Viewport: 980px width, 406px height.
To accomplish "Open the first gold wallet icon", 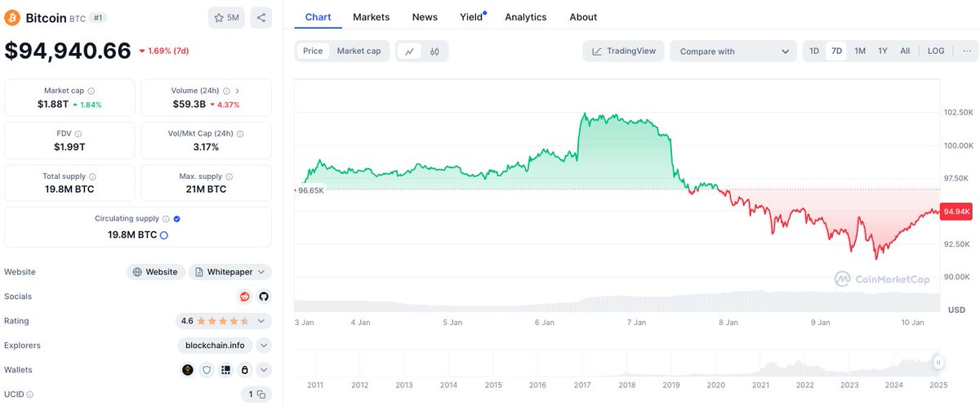I will click(188, 370).
